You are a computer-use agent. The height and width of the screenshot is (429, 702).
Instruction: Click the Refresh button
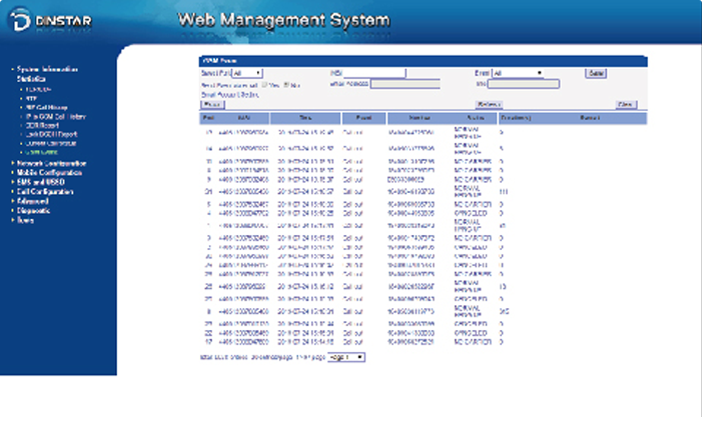click(488, 104)
